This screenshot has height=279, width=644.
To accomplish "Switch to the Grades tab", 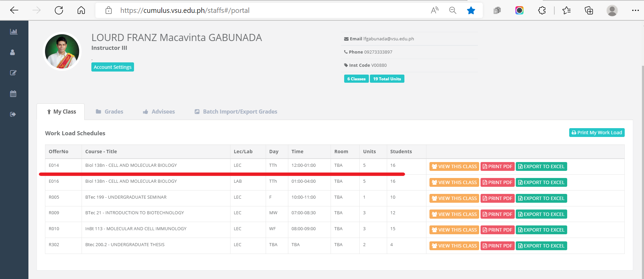I will [109, 112].
